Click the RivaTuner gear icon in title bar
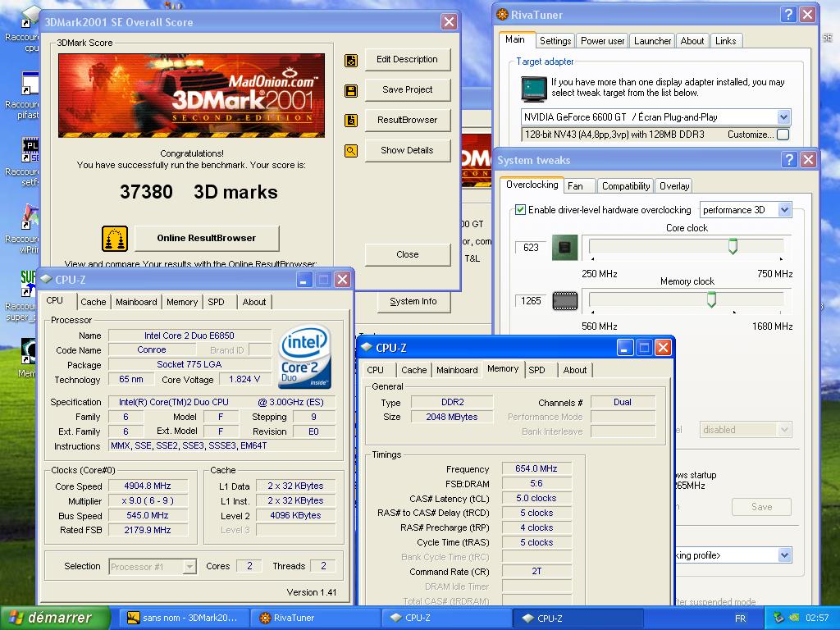This screenshot has width=840, height=630. click(503, 15)
